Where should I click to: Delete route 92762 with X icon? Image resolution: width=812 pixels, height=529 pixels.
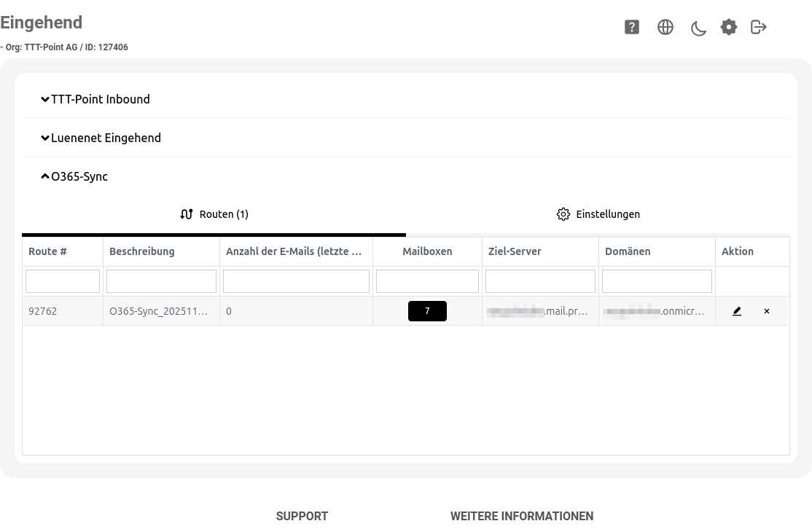(x=767, y=311)
